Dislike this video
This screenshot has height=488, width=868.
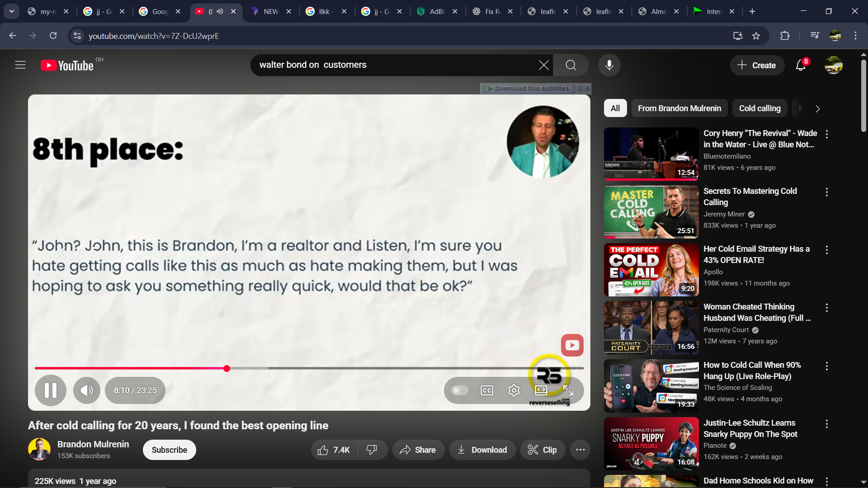pyautogui.click(x=372, y=450)
